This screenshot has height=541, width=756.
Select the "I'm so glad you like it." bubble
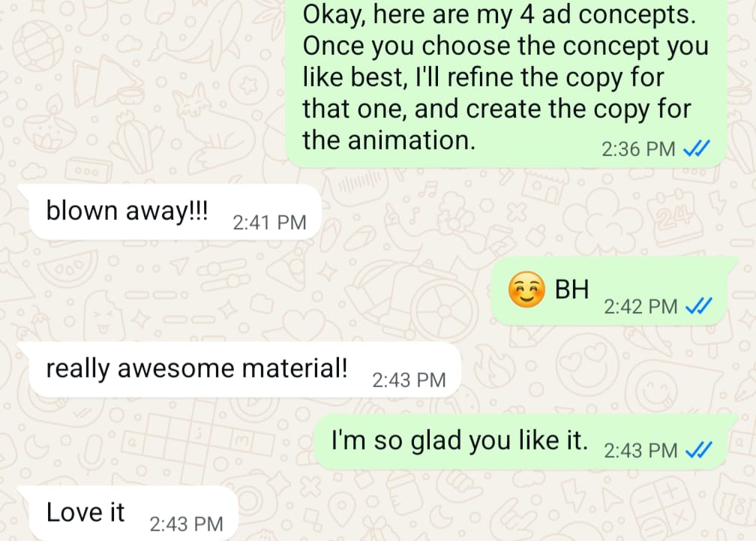(520, 442)
